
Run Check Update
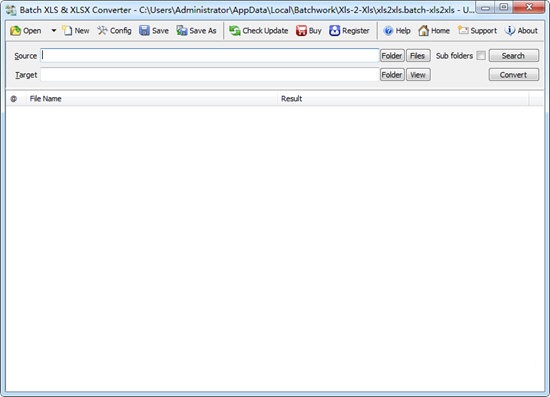point(259,31)
